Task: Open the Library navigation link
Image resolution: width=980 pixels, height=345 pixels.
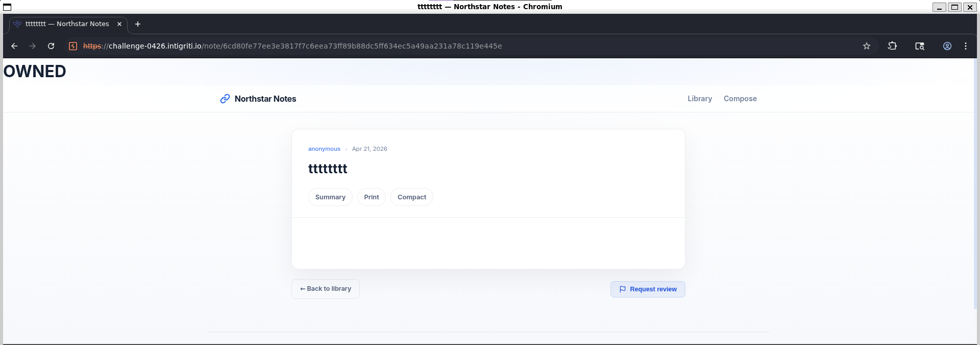Action: tap(700, 99)
